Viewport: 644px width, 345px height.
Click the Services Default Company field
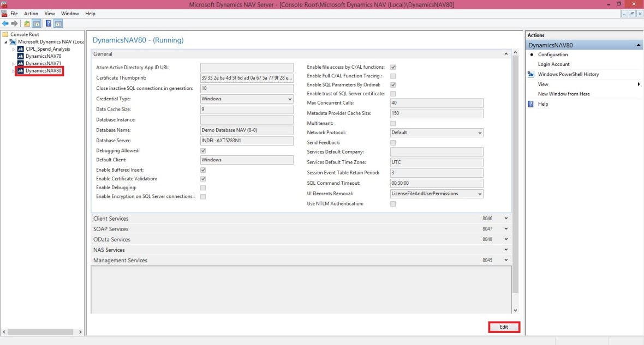pos(437,152)
